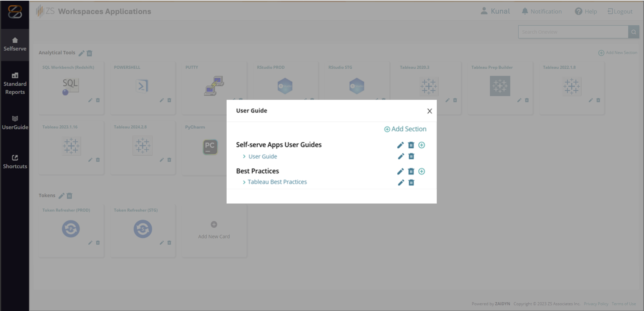Delete the User Guide entry
Viewport: 644px width, 311px height.
411,156
